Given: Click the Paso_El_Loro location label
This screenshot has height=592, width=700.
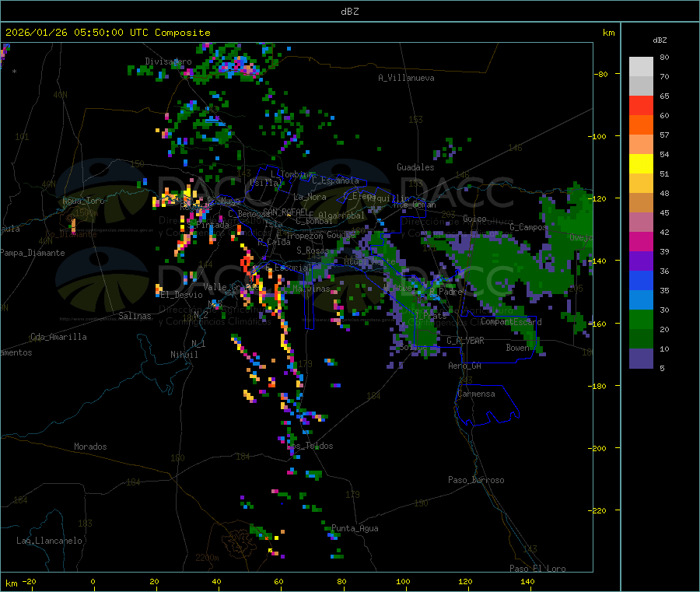Looking at the screenshot, I should [537, 569].
